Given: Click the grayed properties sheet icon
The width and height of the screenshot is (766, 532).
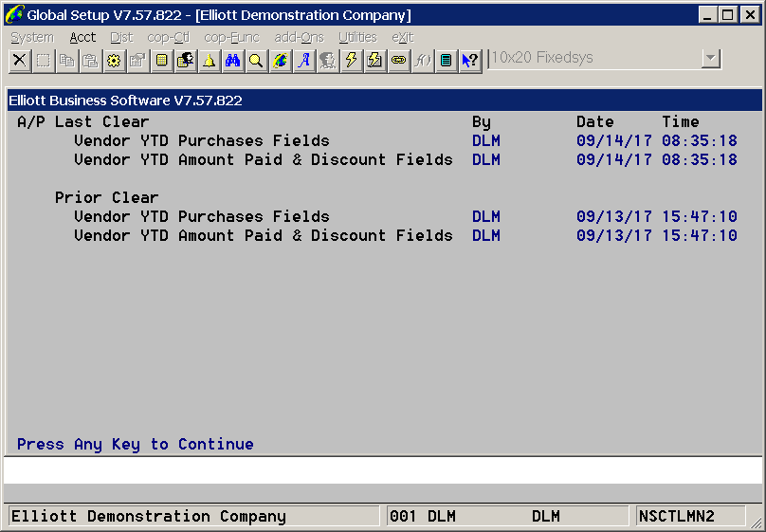Looking at the screenshot, I should tap(137, 61).
